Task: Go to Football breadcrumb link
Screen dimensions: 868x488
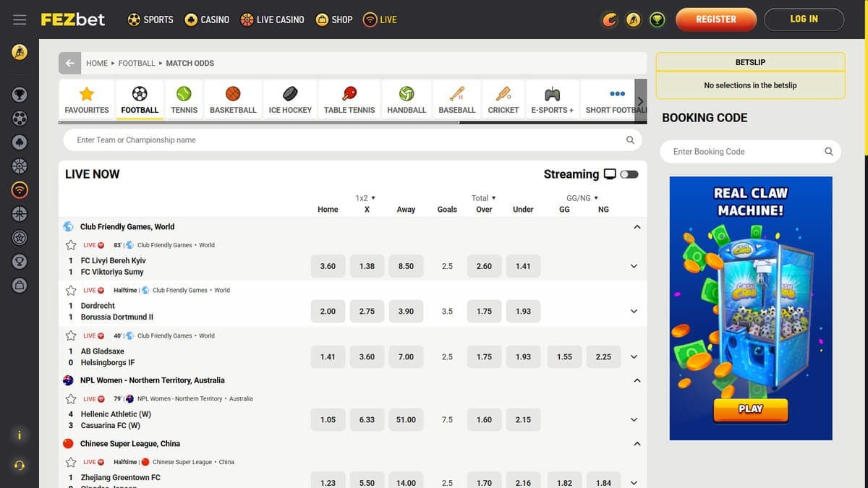Action: [137, 64]
